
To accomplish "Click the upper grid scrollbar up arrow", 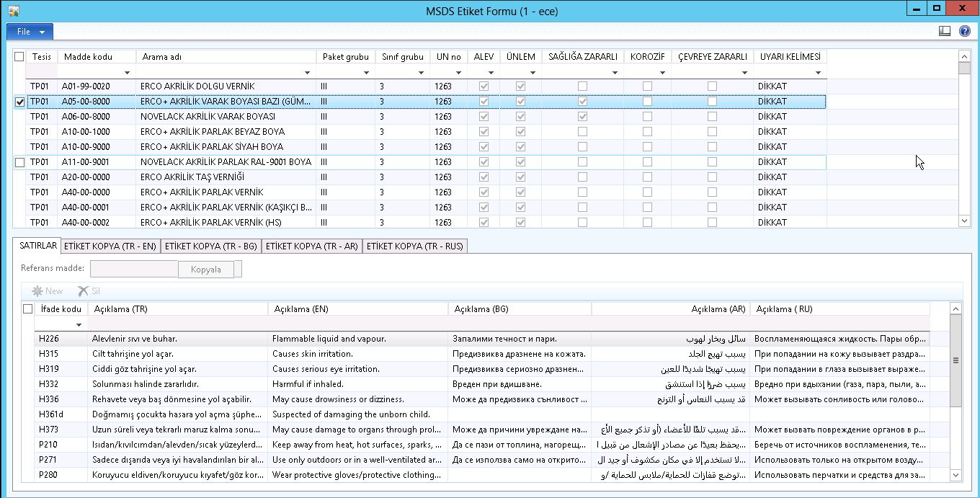I will (965, 56).
